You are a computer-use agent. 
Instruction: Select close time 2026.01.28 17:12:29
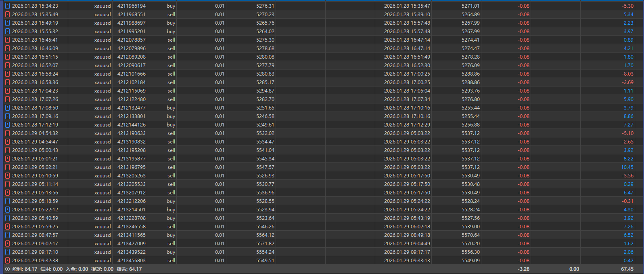click(x=407, y=125)
